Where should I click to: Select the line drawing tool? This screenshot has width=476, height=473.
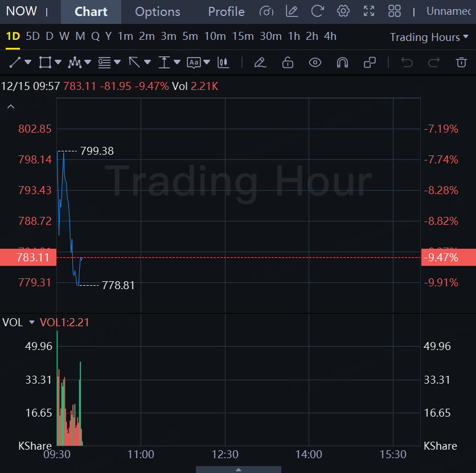15,63
